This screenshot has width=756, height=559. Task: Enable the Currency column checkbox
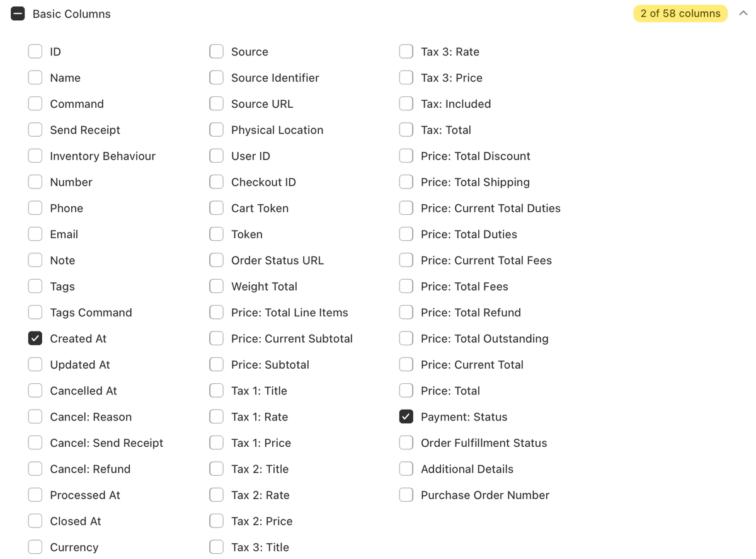[35, 547]
